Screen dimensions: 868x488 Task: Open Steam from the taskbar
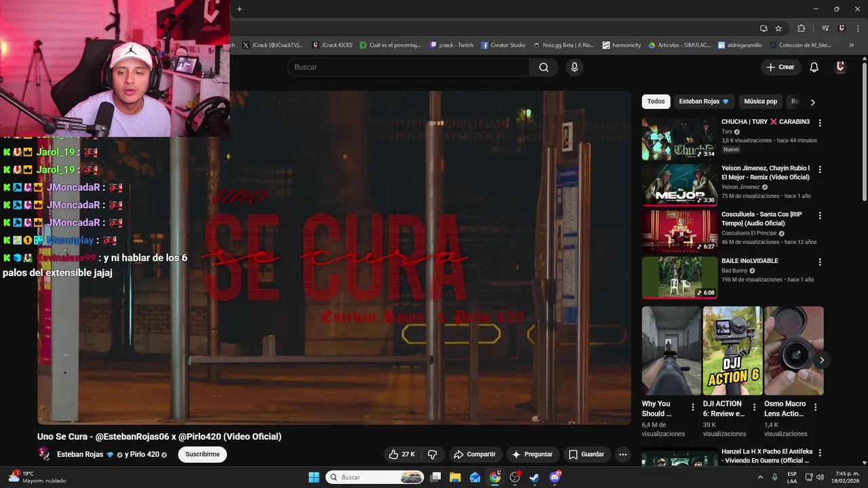534,477
